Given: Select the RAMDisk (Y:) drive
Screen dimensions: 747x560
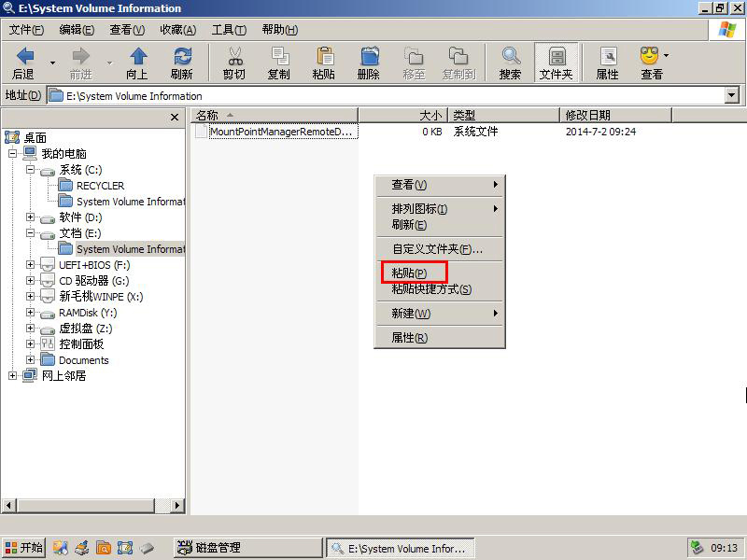Looking at the screenshot, I should tap(88, 313).
